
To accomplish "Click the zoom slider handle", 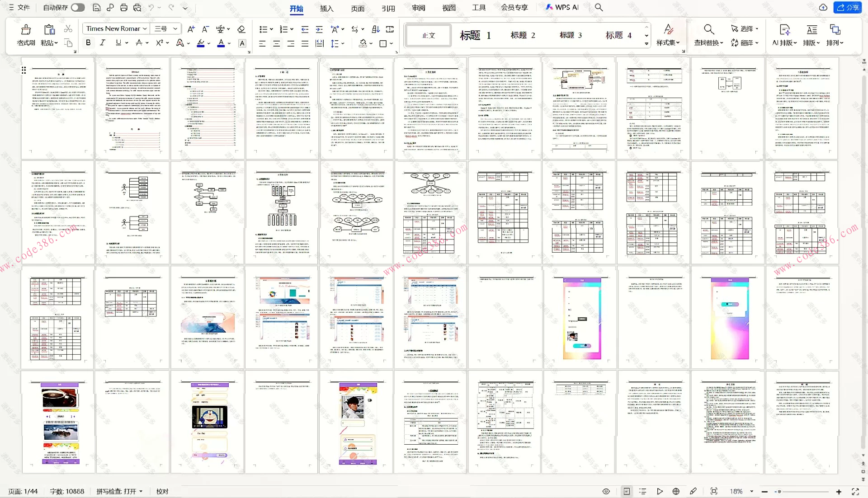I will (x=779, y=491).
